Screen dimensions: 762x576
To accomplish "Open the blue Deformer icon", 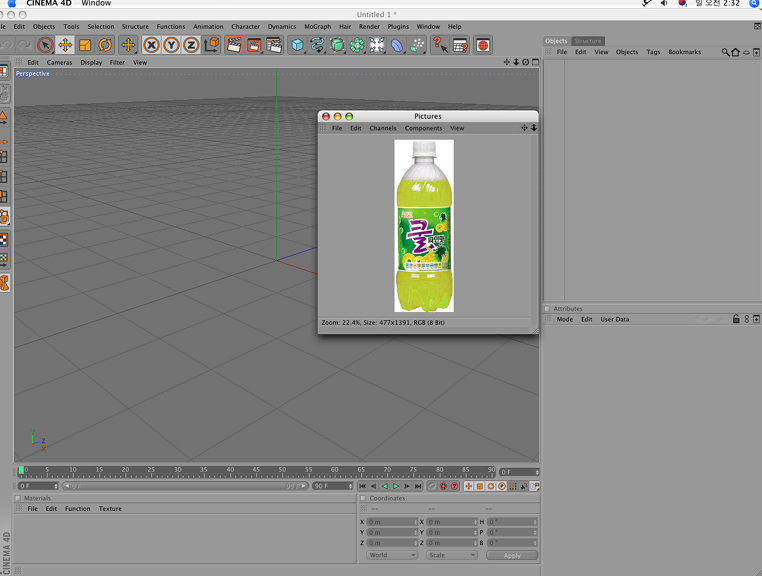I will click(x=397, y=45).
